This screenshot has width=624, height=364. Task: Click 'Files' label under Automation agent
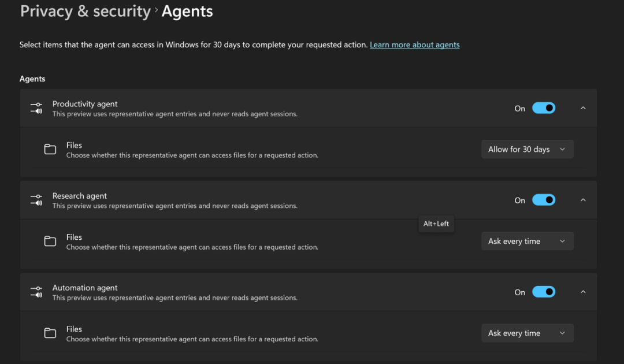click(74, 329)
